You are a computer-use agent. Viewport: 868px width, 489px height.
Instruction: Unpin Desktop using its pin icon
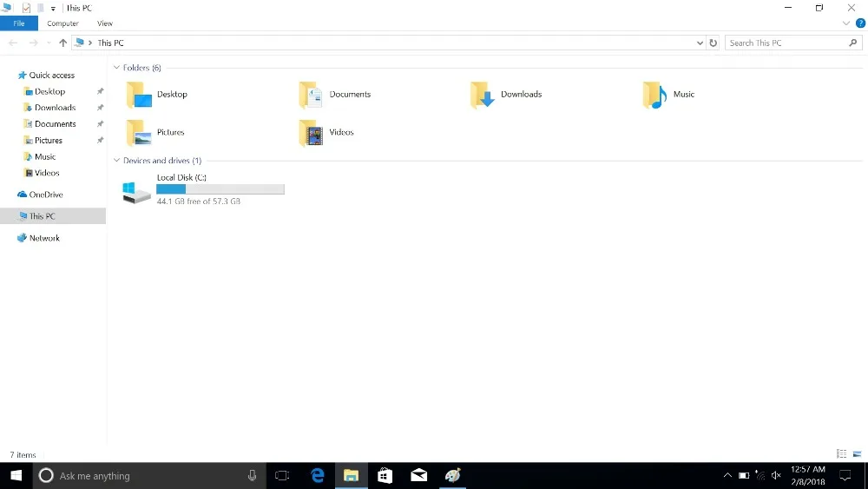point(100,91)
